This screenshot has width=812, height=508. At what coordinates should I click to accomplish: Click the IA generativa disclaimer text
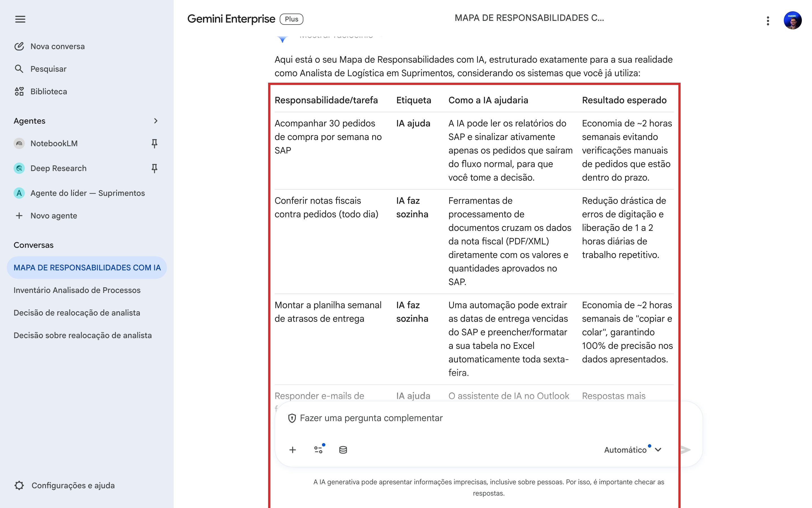click(489, 487)
